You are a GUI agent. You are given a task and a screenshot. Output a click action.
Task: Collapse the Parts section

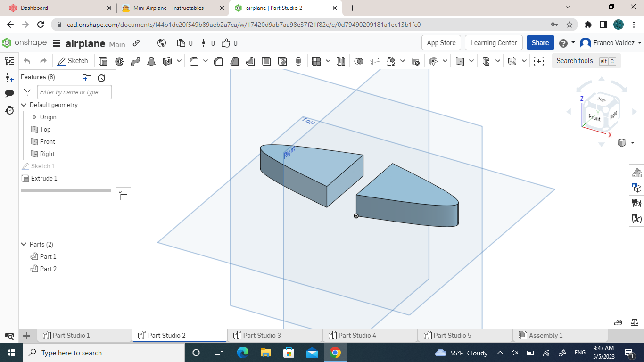[23, 244]
